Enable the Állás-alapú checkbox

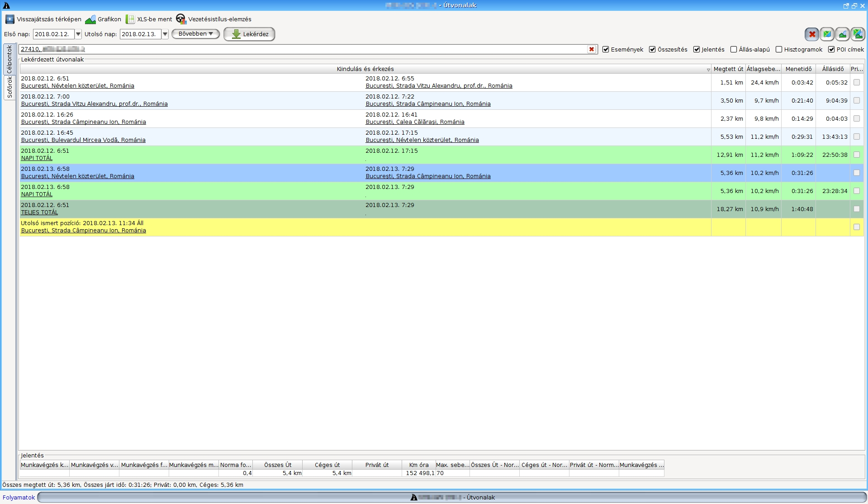[x=734, y=50]
